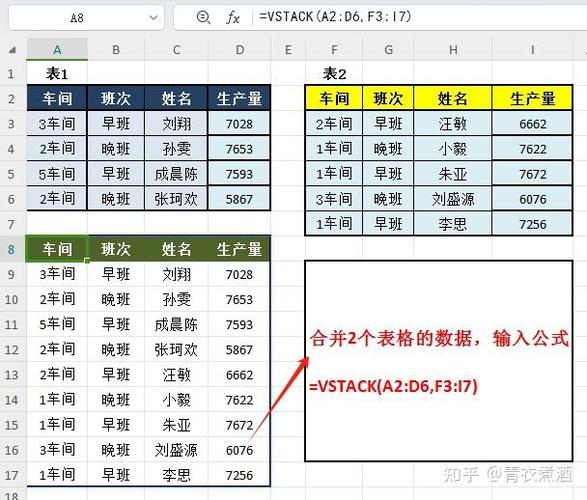Viewport: 587px width, 500px height.
Task: Click green 生产量 header in row 8
Action: point(239,249)
